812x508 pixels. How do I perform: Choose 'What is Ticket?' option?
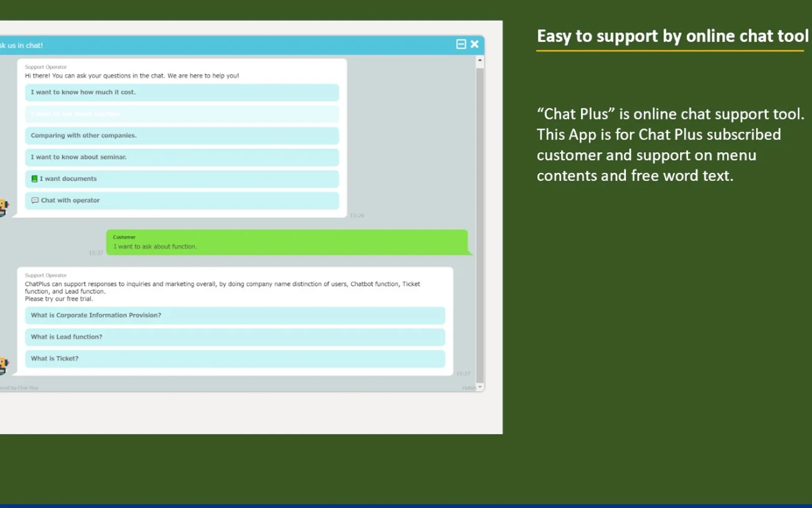pyautogui.click(x=235, y=359)
